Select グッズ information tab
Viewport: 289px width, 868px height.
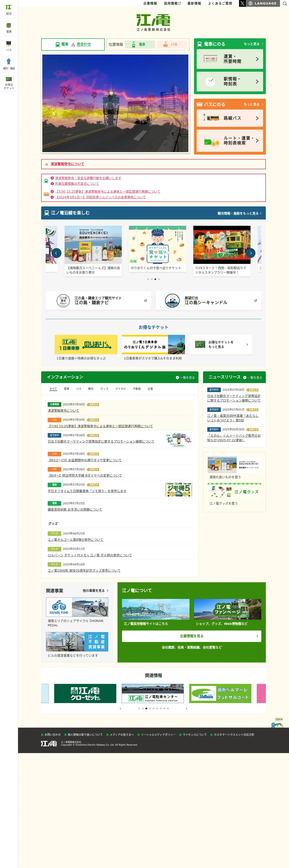(x=104, y=389)
